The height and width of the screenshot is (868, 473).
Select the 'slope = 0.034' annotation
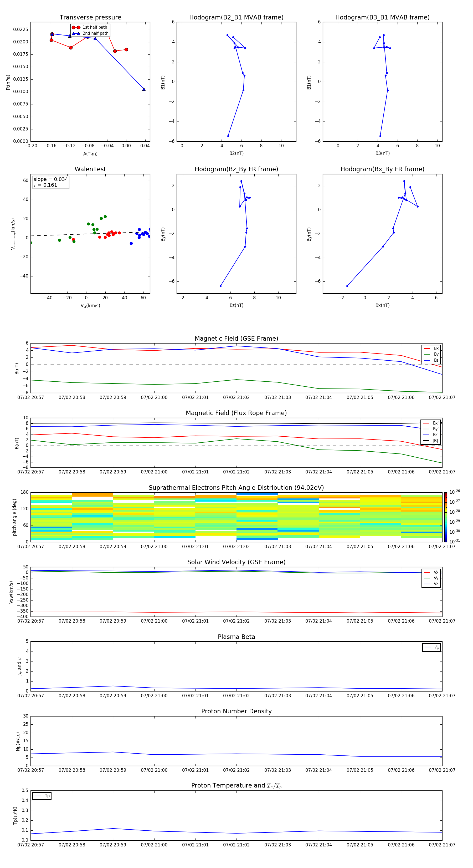(51, 179)
